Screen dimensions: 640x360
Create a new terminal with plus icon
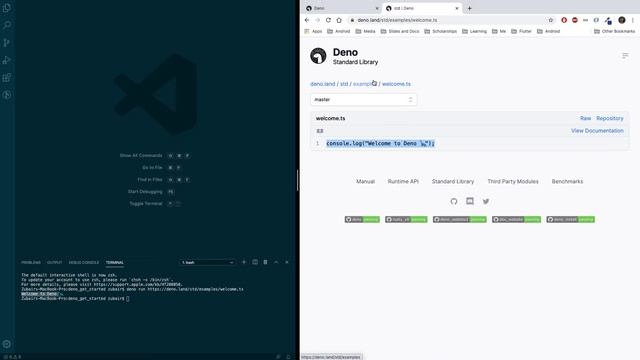tap(244, 262)
